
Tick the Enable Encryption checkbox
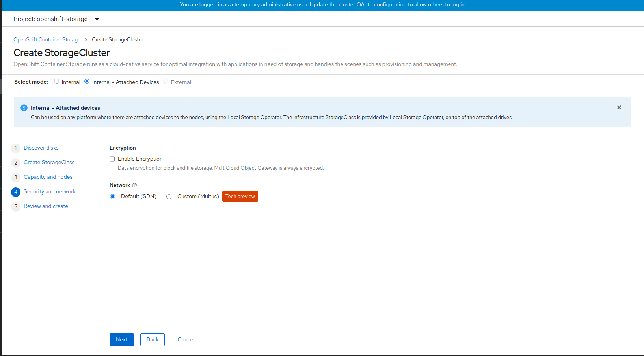click(x=112, y=159)
